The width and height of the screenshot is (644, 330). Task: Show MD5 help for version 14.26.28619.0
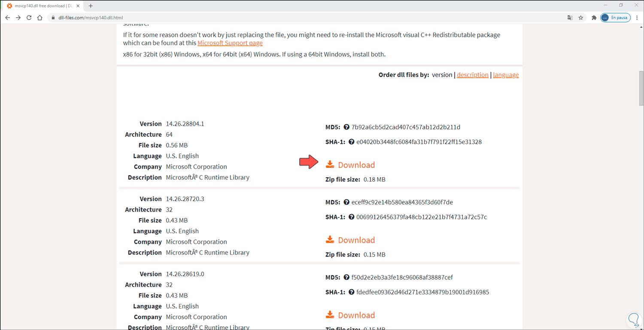(346, 277)
